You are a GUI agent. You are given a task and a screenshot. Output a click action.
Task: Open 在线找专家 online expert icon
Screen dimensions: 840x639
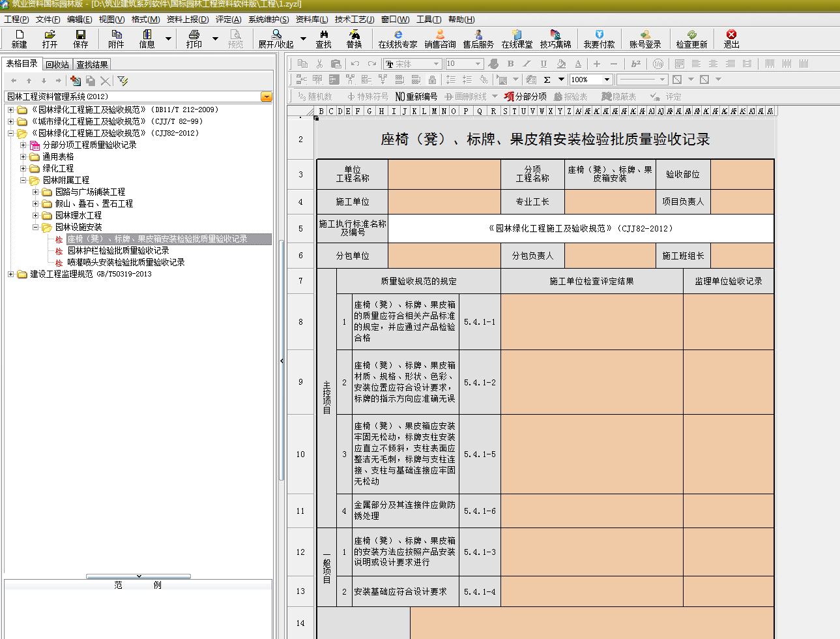(398, 38)
